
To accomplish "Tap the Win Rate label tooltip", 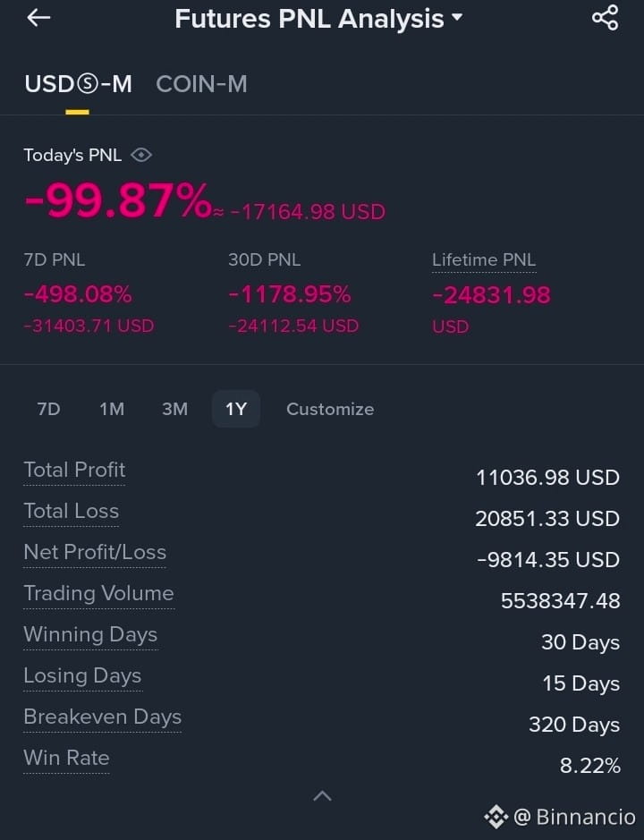I will pyautogui.click(x=66, y=758).
